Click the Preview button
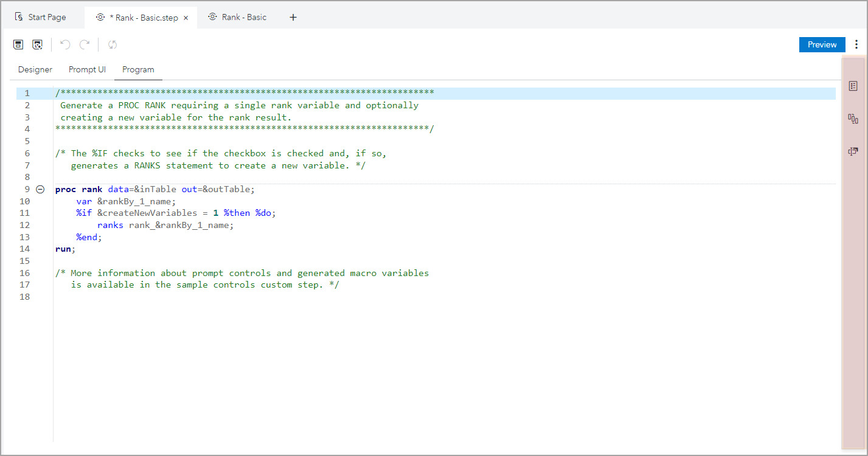Screen dimensions: 868x456 pyautogui.click(x=822, y=44)
